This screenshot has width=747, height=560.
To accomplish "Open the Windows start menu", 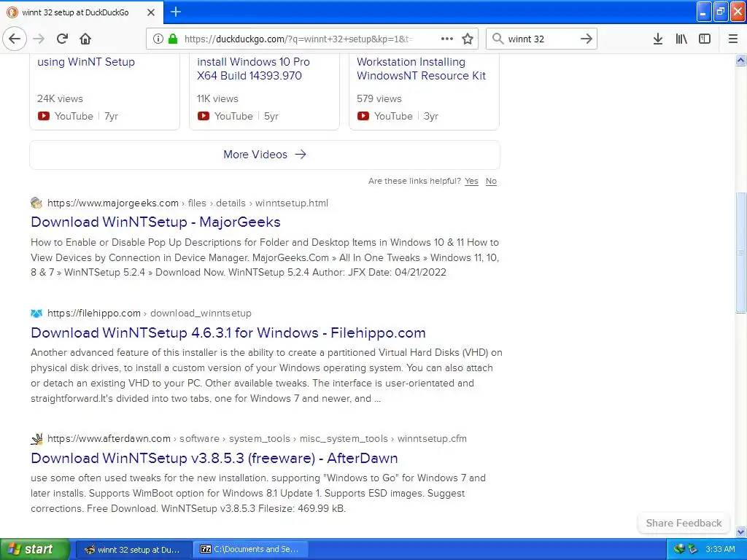I will coord(35,550).
